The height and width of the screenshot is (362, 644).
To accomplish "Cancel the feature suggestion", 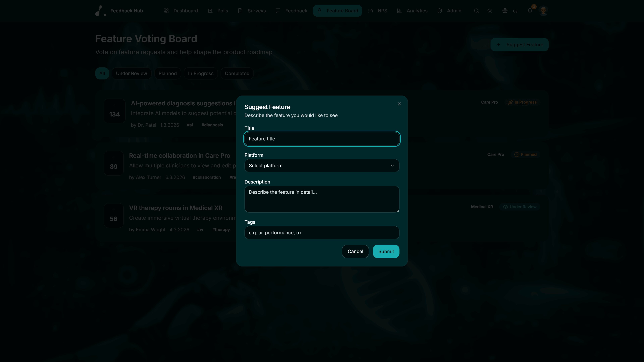I will coord(355,251).
